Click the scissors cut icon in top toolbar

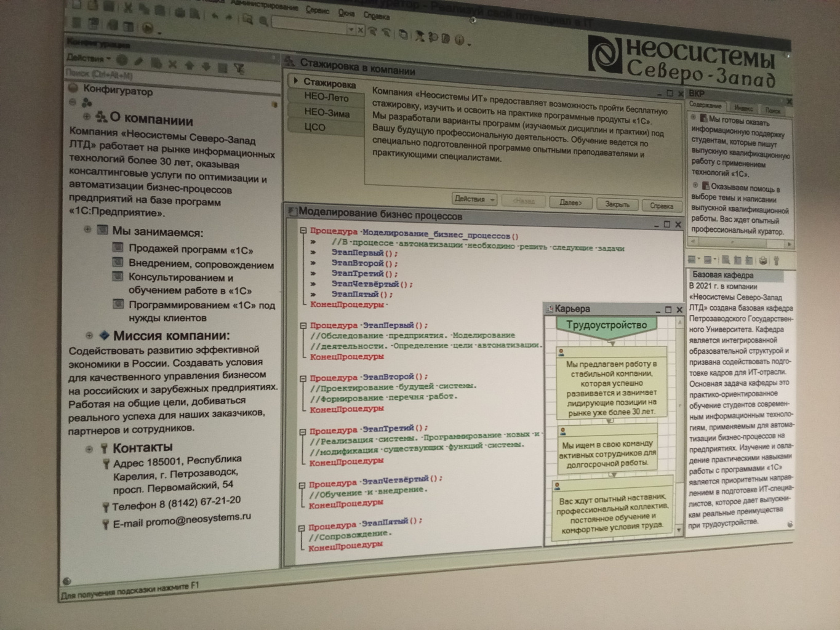click(128, 7)
